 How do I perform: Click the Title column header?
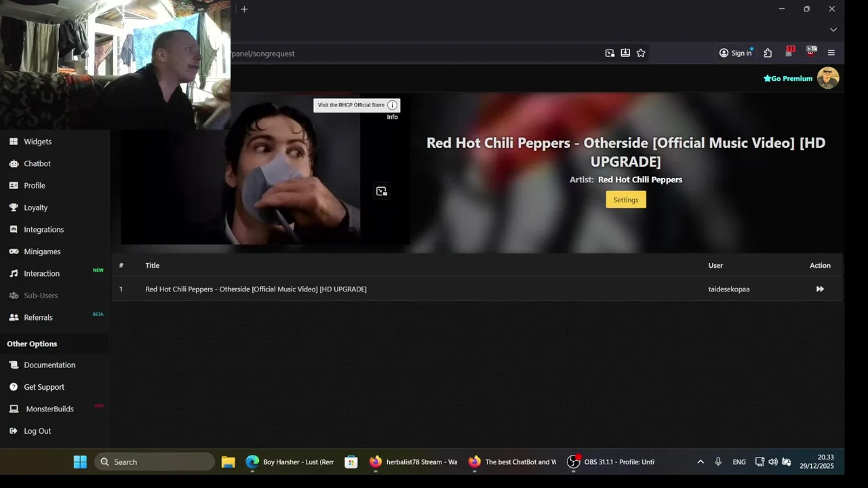152,266
